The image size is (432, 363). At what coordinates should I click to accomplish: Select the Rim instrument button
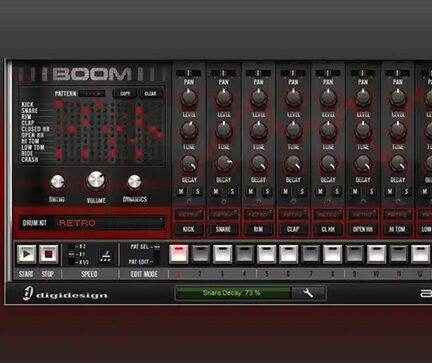click(x=258, y=229)
